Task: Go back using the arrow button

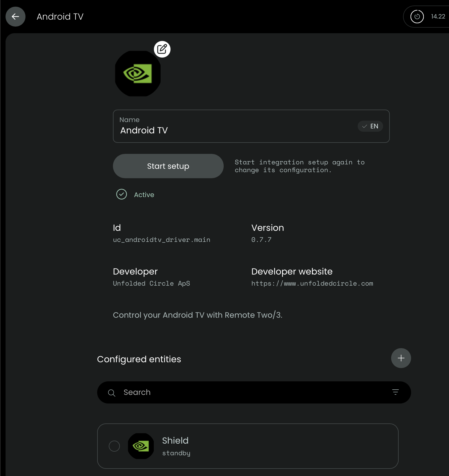Action: point(16,17)
